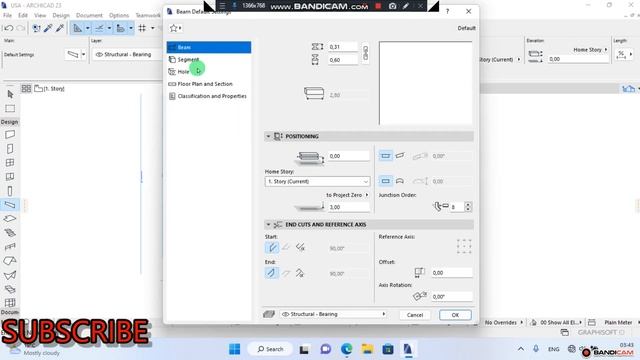The height and width of the screenshot is (360, 640).
Task: Open the Layer Structural - Bearing dropdown in Info Box
Action: point(127,54)
